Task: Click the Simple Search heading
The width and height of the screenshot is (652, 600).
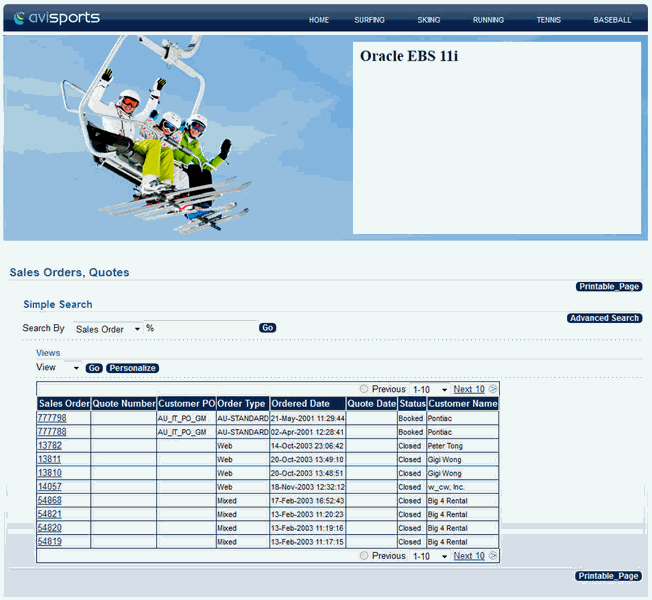Action: pyautogui.click(x=58, y=304)
